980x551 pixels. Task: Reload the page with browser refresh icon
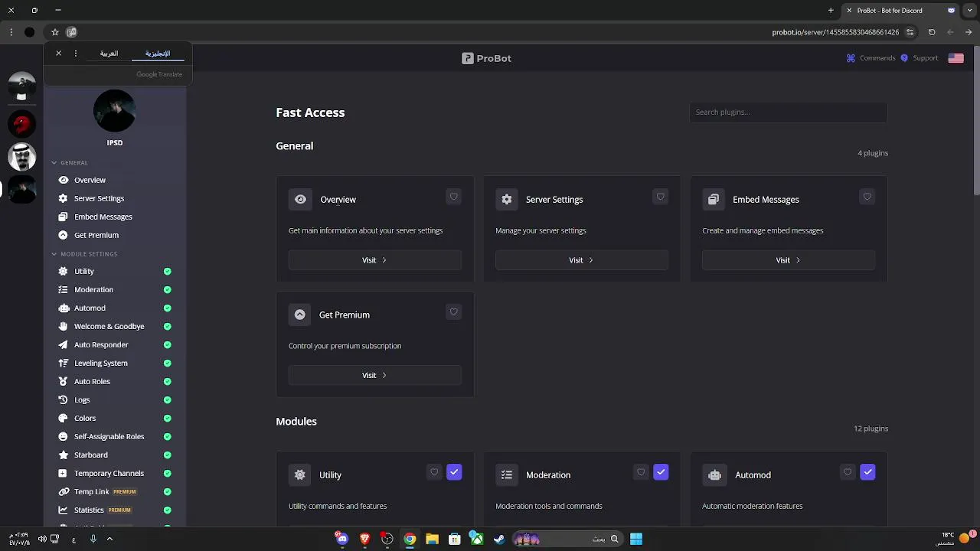coord(932,32)
